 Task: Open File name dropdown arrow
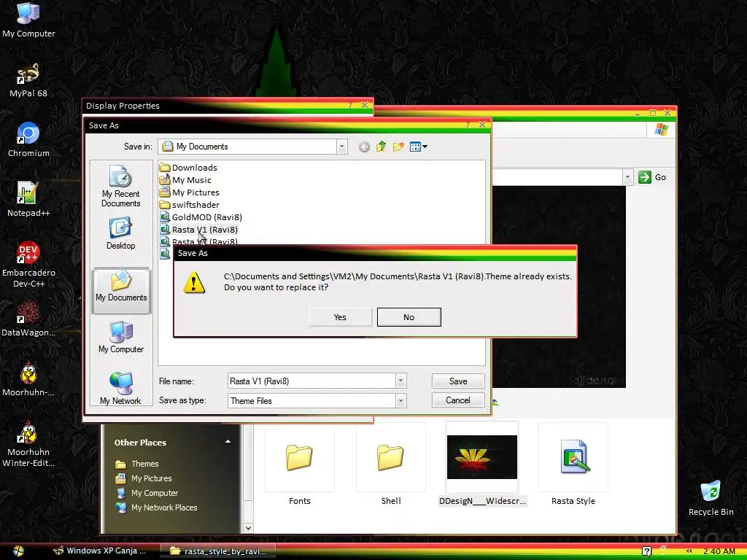pos(400,381)
